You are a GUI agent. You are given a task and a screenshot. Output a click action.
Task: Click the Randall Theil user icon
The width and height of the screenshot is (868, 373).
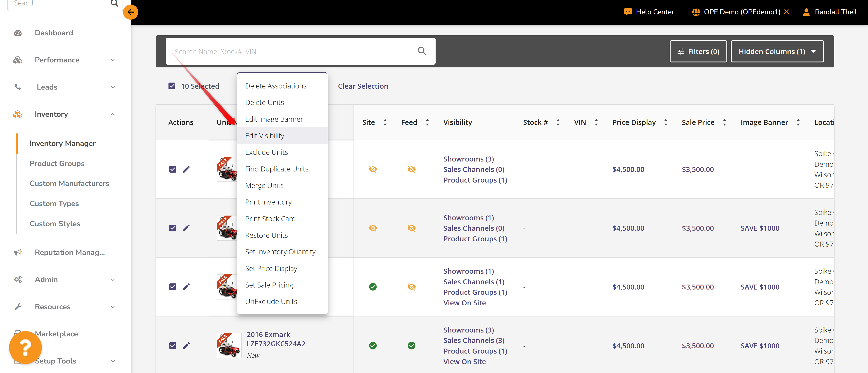pos(806,12)
